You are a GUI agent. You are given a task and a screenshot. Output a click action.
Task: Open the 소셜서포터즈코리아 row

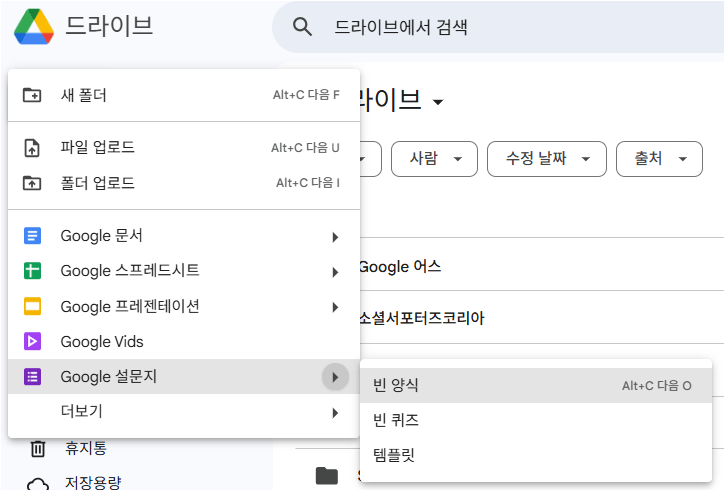542,318
